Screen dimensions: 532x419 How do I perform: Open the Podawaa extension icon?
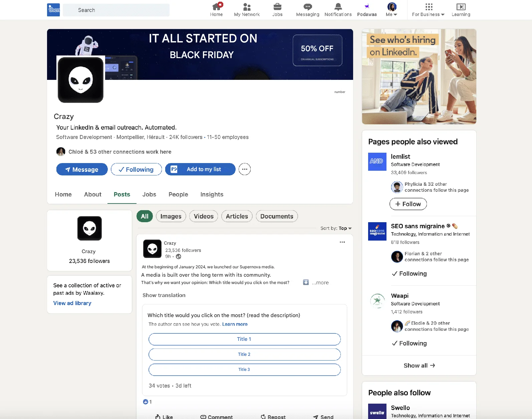[x=367, y=10]
